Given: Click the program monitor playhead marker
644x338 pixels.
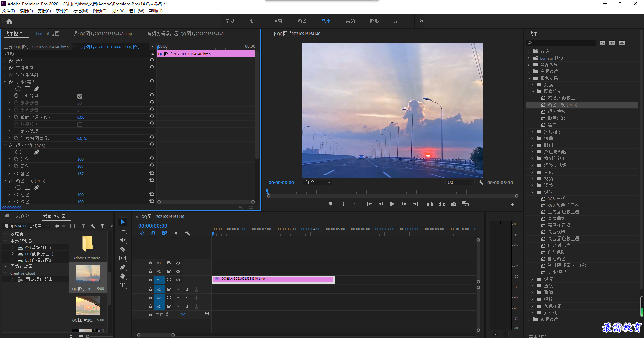Looking at the screenshot, I should 268,192.
